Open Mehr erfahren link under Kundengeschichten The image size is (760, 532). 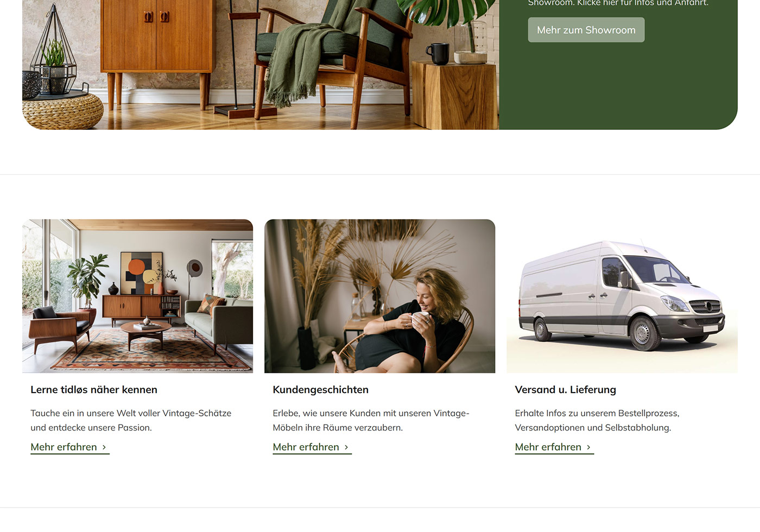click(312, 447)
